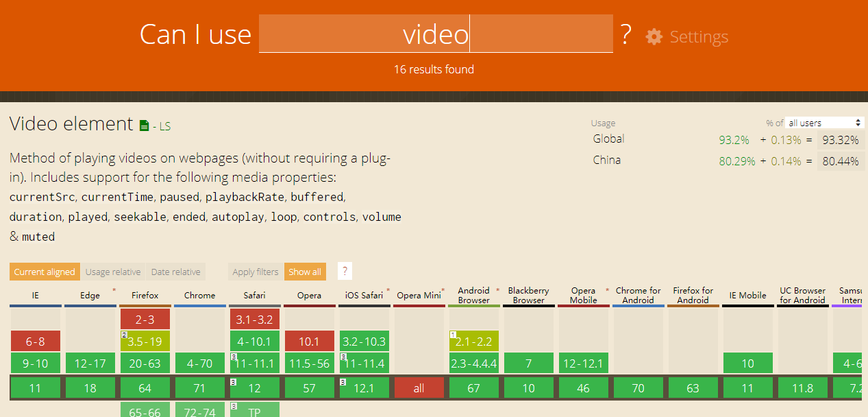Viewport: 868px width, 417px height.
Task: Select the Current aligned view
Action: pos(45,272)
